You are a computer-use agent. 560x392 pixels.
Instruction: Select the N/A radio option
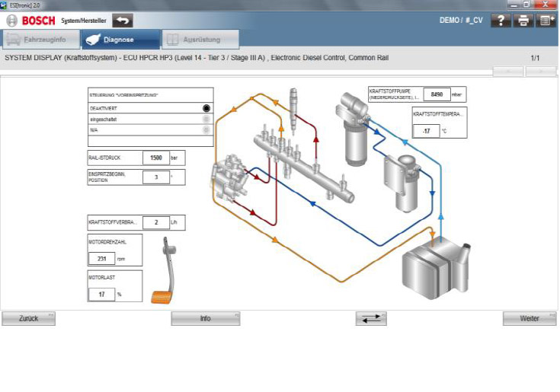point(206,130)
